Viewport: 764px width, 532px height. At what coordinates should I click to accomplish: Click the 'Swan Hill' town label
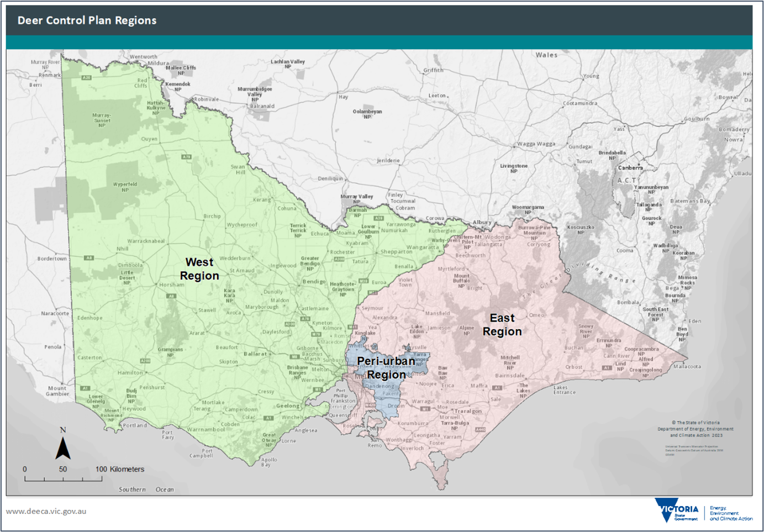(238, 169)
